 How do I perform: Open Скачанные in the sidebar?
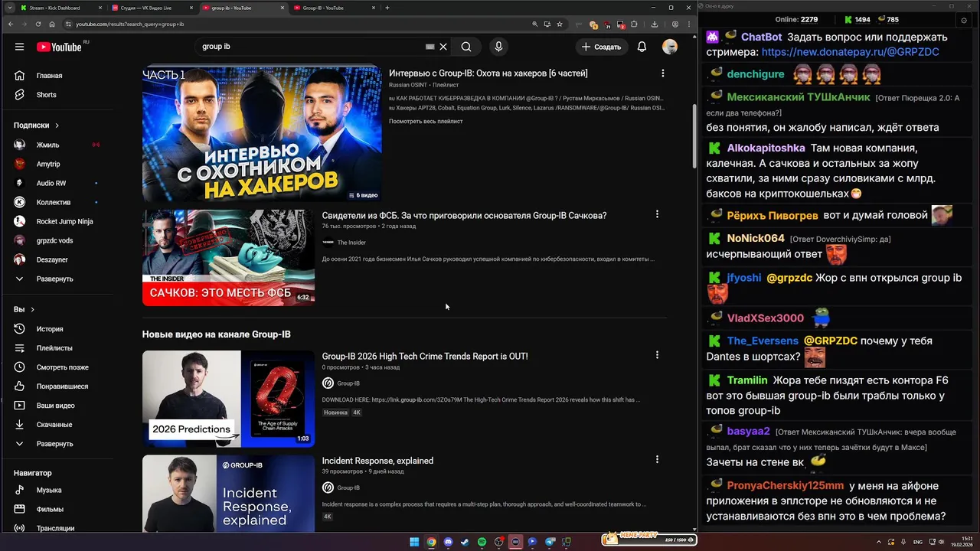[54, 425]
